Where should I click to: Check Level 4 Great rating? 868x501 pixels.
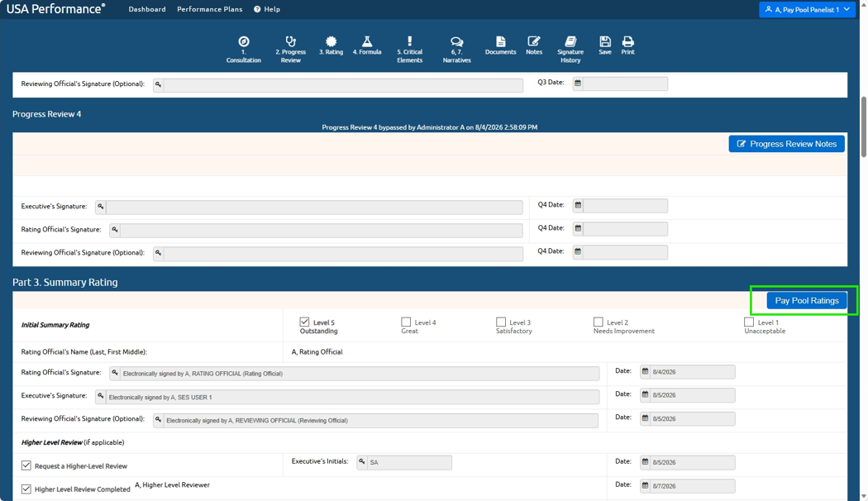click(406, 322)
